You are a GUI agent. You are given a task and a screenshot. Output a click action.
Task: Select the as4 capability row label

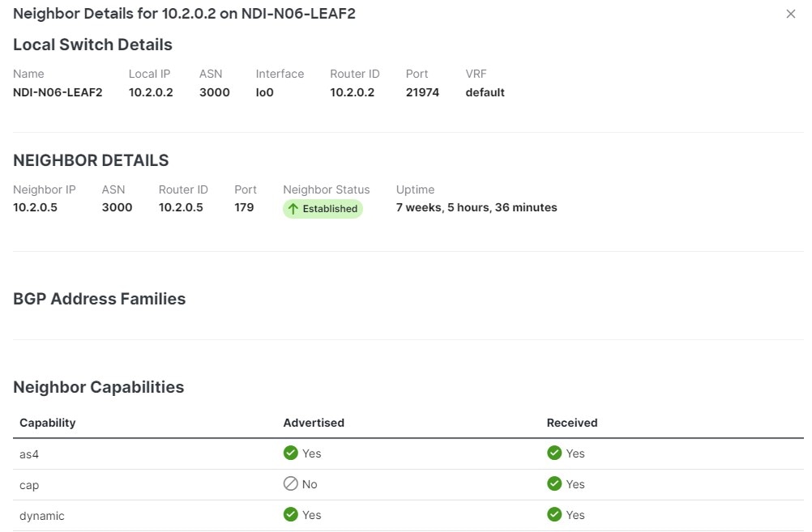29,454
